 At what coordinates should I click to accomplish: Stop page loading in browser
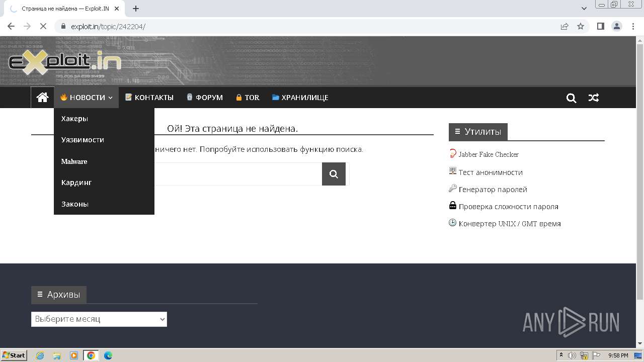click(x=43, y=26)
